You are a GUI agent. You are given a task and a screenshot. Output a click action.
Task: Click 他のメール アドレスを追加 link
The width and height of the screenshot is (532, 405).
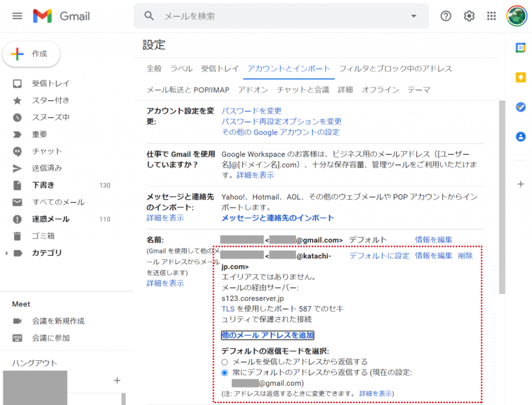pos(268,335)
